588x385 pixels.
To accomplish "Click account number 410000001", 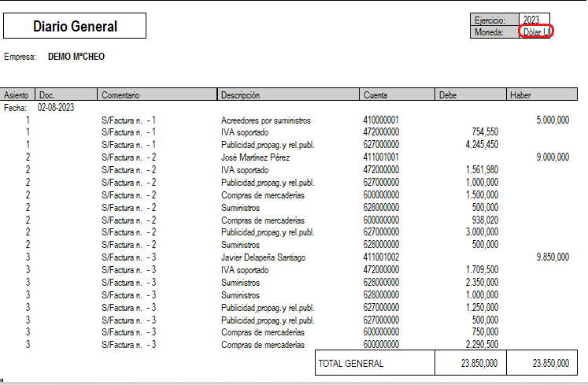I will [381, 120].
